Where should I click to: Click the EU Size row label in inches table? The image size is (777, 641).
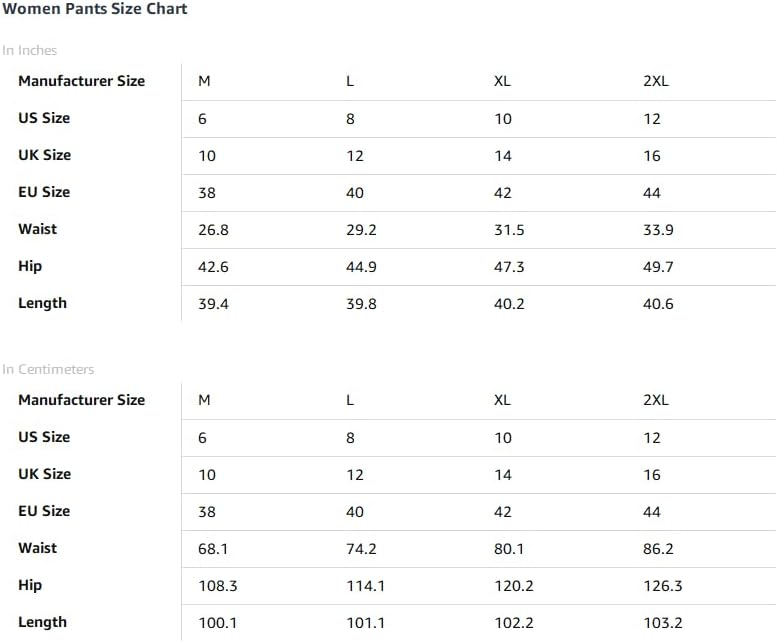pyautogui.click(x=44, y=192)
